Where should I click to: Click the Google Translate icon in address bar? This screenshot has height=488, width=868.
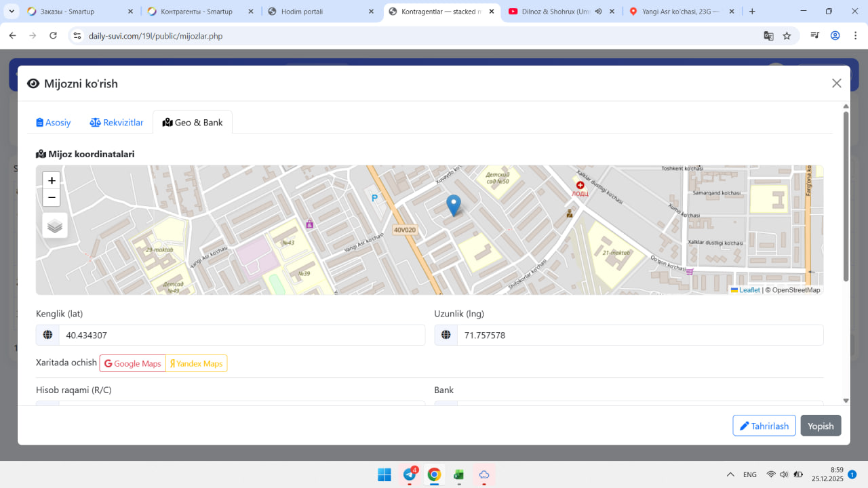[768, 36]
